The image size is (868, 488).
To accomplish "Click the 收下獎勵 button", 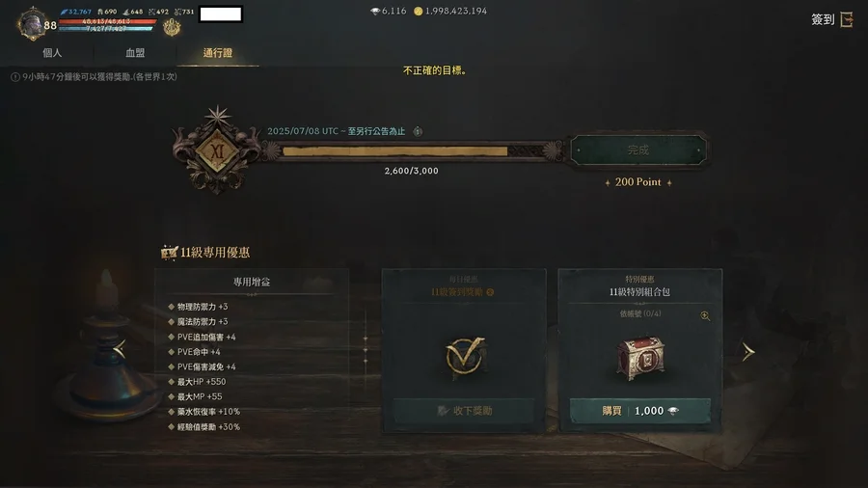I will (x=464, y=411).
